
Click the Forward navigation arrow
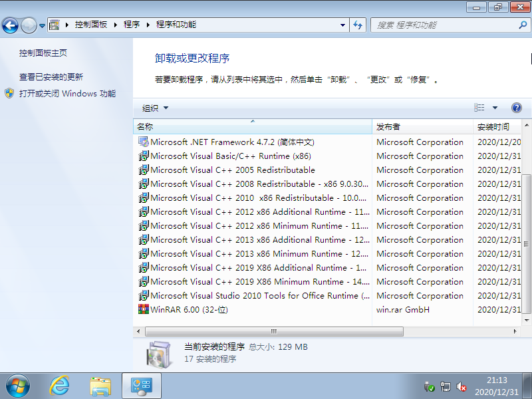click(x=29, y=25)
